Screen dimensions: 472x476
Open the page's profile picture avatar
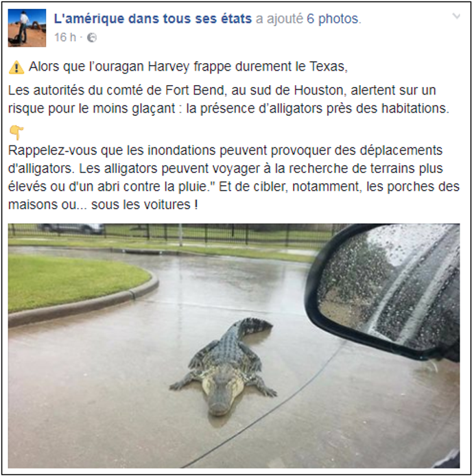tap(27, 28)
